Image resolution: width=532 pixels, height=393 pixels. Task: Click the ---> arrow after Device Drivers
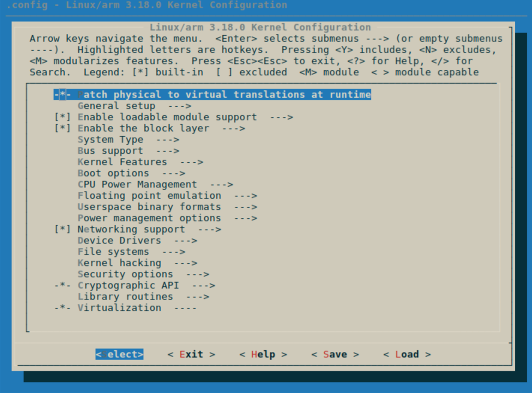coord(186,241)
